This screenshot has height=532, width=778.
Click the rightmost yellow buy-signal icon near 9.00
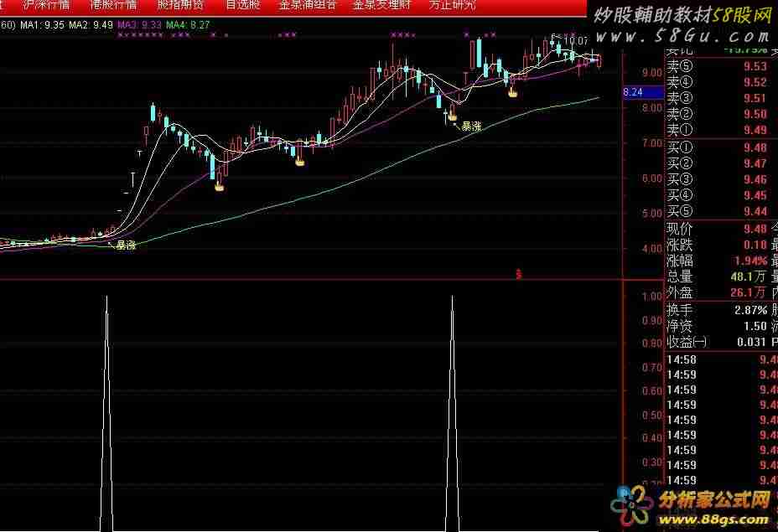pyautogui.click(x=512, y=92)
